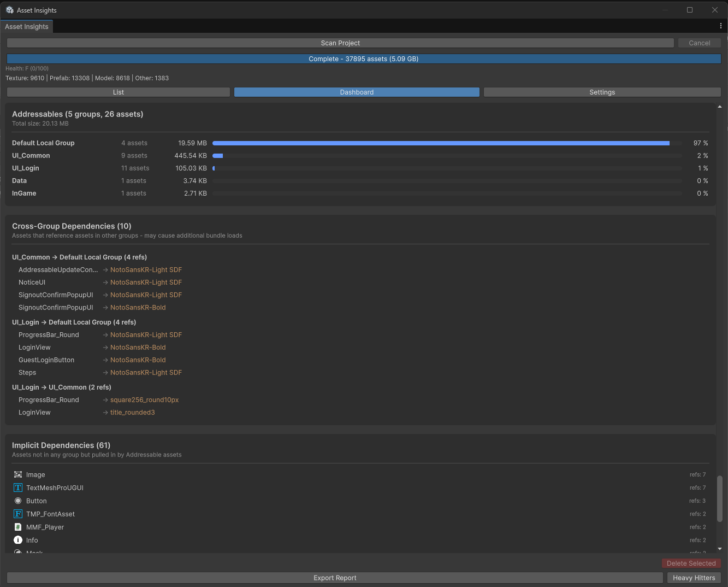Click the Image component icon in Implicit Dependencies
728x587 pixels.
click(18, 474)
